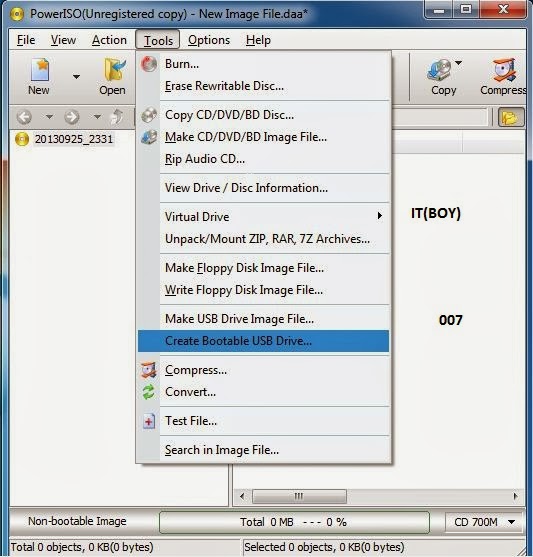Screen dimensions: 533x557
Task: Choose Unpack/Mount ZIP, RAR, 7Z Archives...
Action: [x=263, y=239]
